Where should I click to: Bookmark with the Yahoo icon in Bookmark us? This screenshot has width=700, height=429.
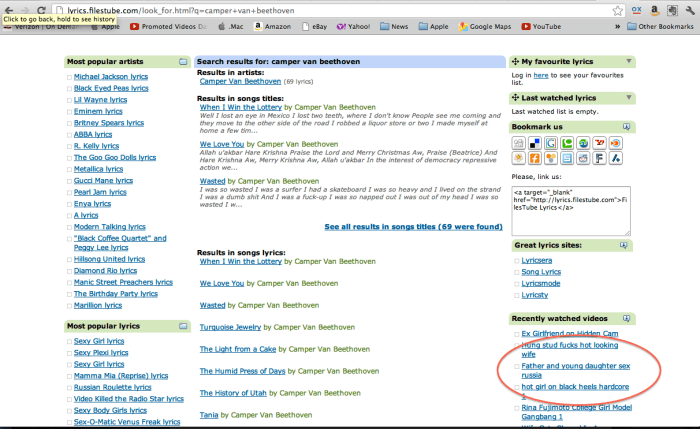pos(600,143)
